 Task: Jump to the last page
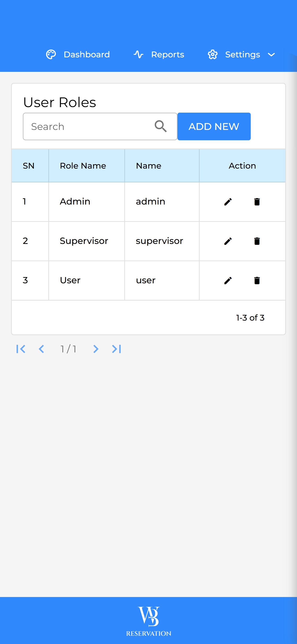pyautogui.click(x=116, y=349)
